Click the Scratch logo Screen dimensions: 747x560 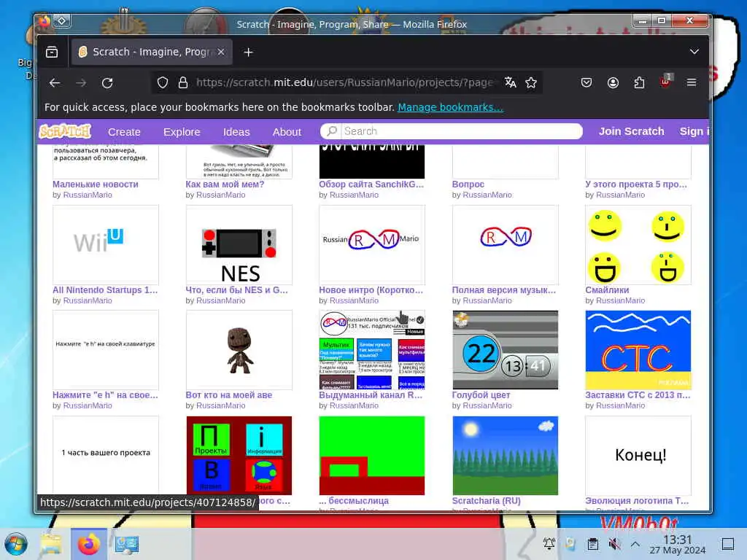[x=65, y=131]
